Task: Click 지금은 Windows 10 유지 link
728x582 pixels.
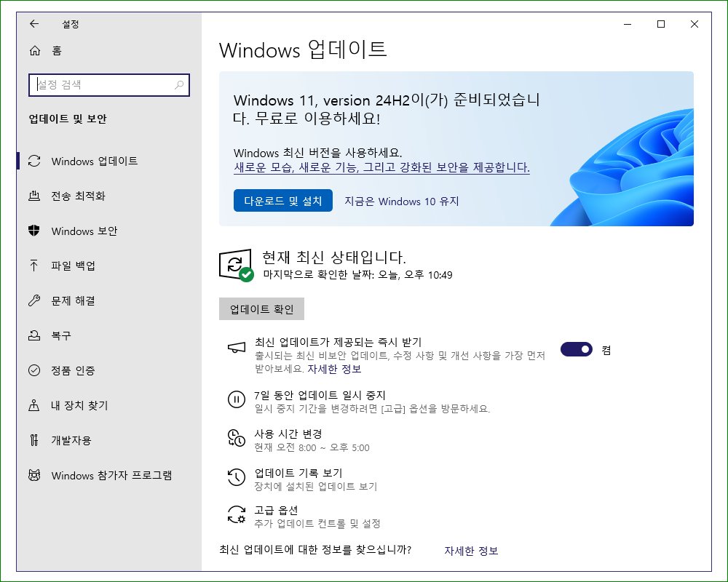Action: [x=402, y=201]
